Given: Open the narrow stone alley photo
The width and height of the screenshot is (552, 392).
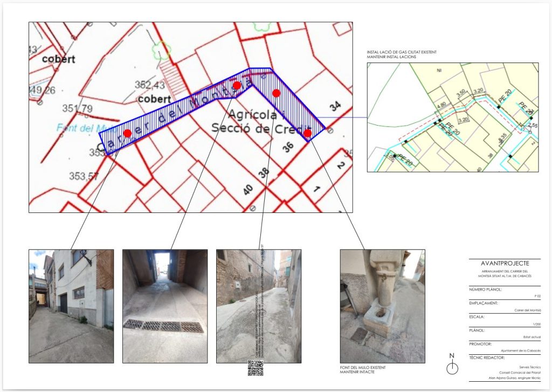Looking at the screenshot, I should point(258,306).
